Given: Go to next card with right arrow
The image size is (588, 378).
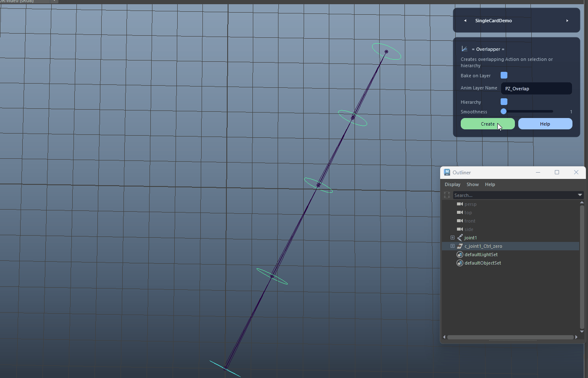Looking at the screenshot, I should [567, 21].
